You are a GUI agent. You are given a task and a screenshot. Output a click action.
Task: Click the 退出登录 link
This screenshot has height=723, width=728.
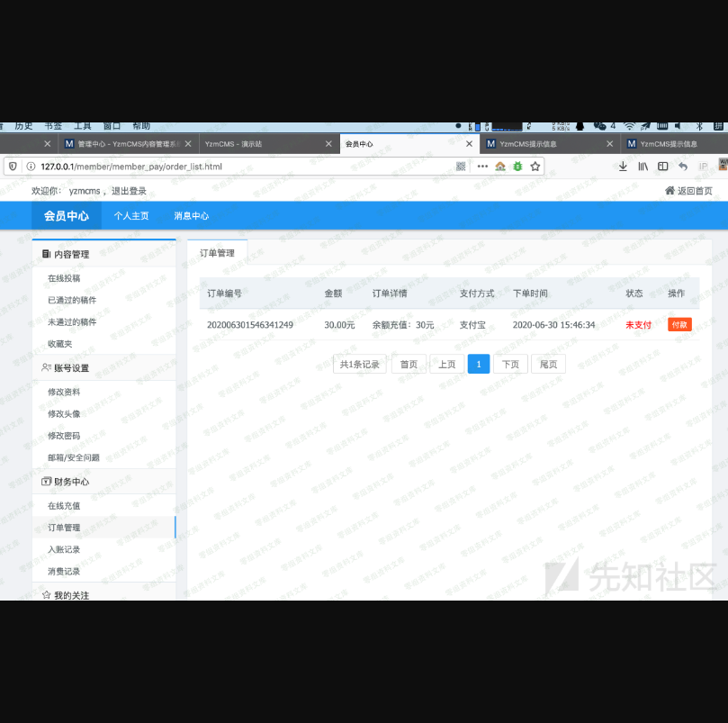129,191
